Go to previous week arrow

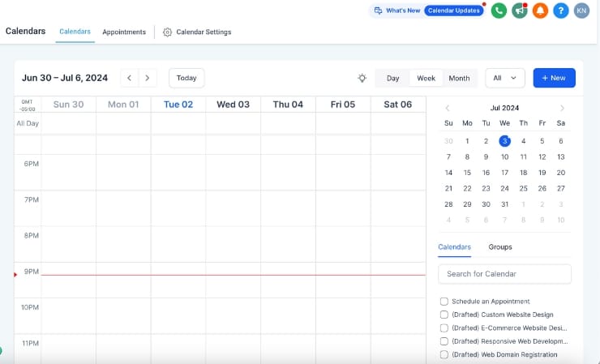pos(130,78)
